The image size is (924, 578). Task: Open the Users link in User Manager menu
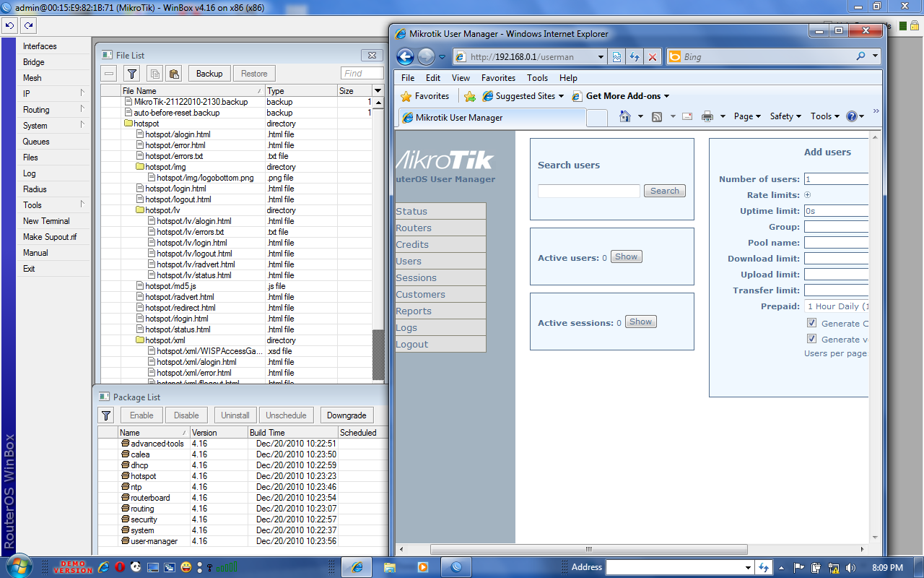point(440,261)
